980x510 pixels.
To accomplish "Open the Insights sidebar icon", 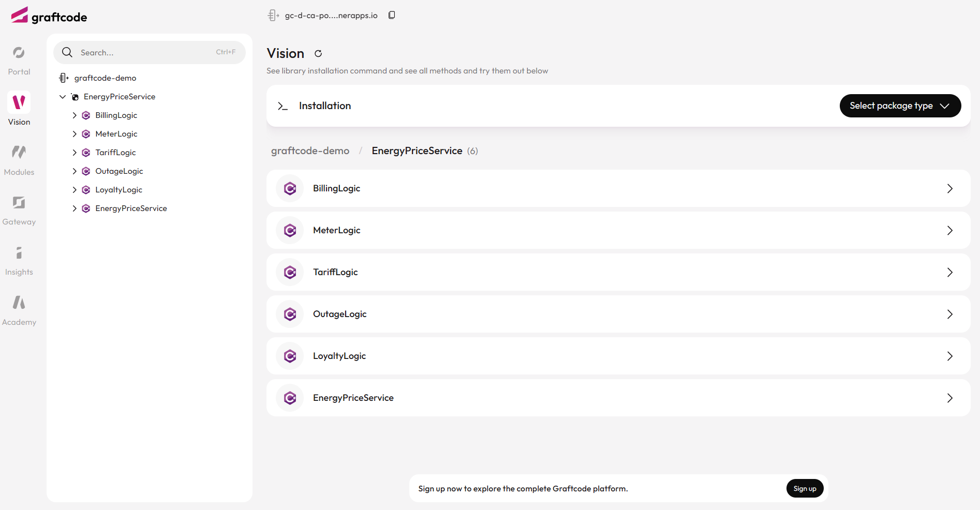I will point(19,253).
